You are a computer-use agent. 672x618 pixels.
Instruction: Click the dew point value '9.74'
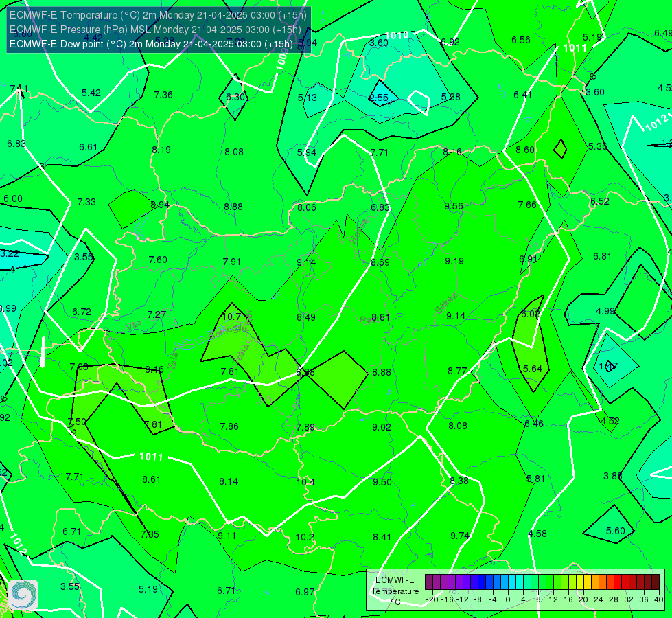point(460,536)
